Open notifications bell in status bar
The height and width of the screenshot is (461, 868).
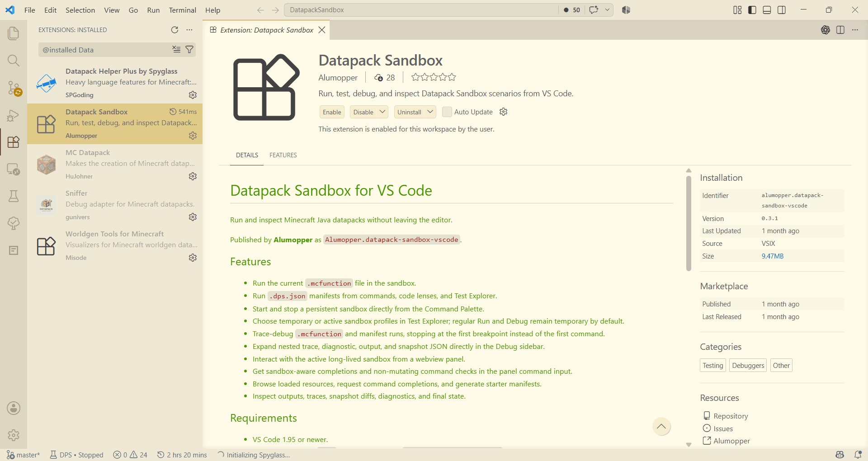[x=858, y=455]
